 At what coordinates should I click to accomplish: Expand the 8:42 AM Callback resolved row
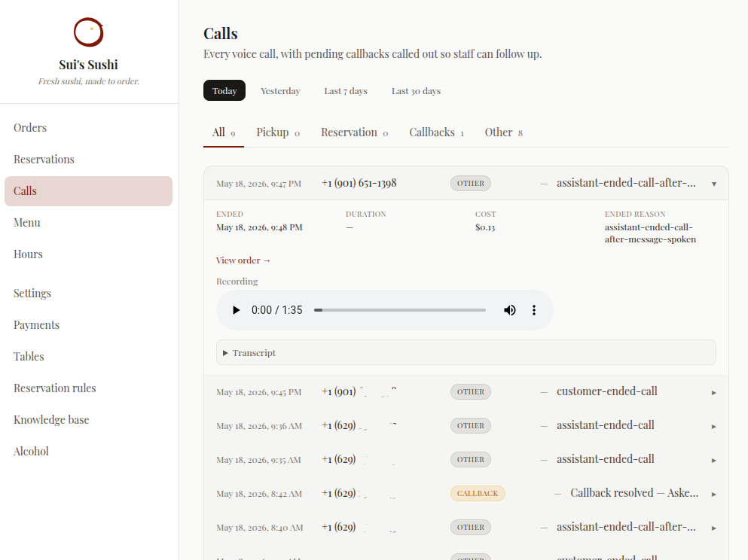[466, 493]
